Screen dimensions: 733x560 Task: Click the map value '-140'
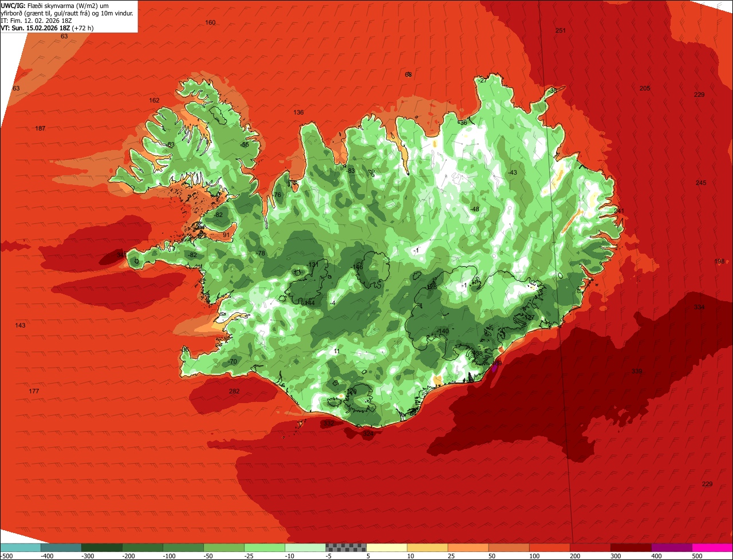coord(443,331)
